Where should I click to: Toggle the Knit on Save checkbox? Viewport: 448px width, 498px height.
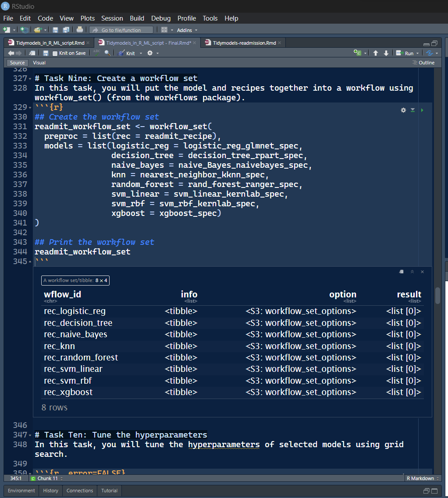(x=55, y=53)
